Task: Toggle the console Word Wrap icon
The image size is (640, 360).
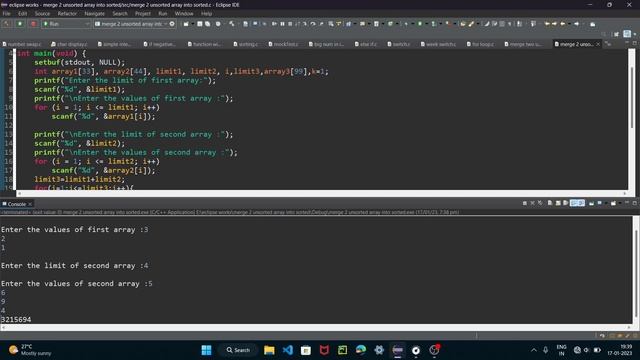Action: click(x=565, y=203)
